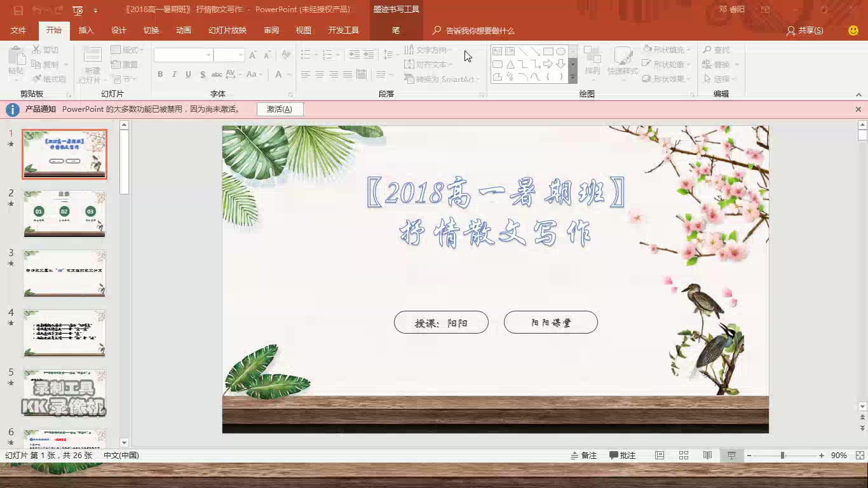Click Replace (替换) button
Image resolution: width=868 pixels, height=488 pixels.
(x=717, y=64)
